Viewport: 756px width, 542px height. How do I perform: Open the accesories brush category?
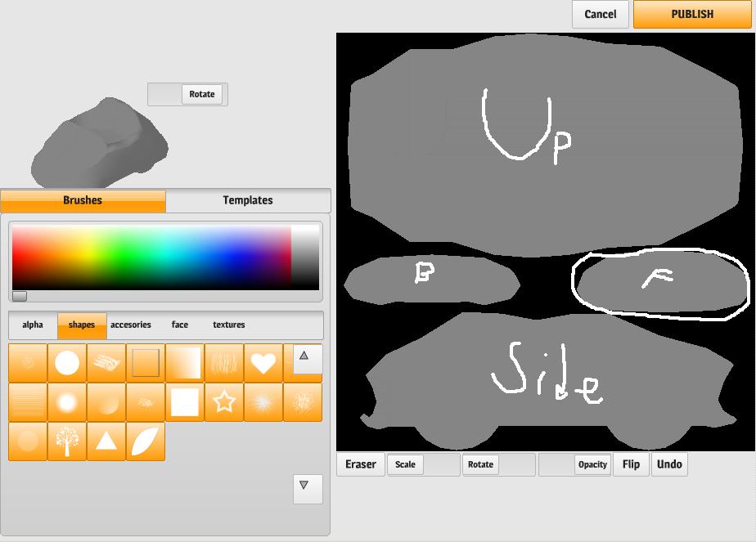(131, 325)
